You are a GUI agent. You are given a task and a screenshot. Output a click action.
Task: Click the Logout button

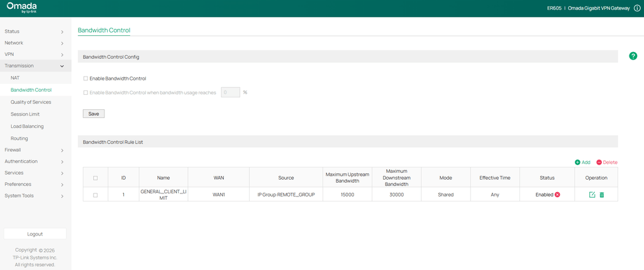click(35, 234)
